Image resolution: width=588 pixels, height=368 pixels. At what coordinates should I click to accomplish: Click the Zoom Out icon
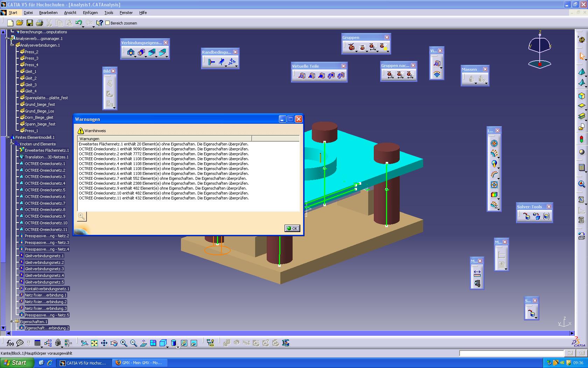click(133, 343)
